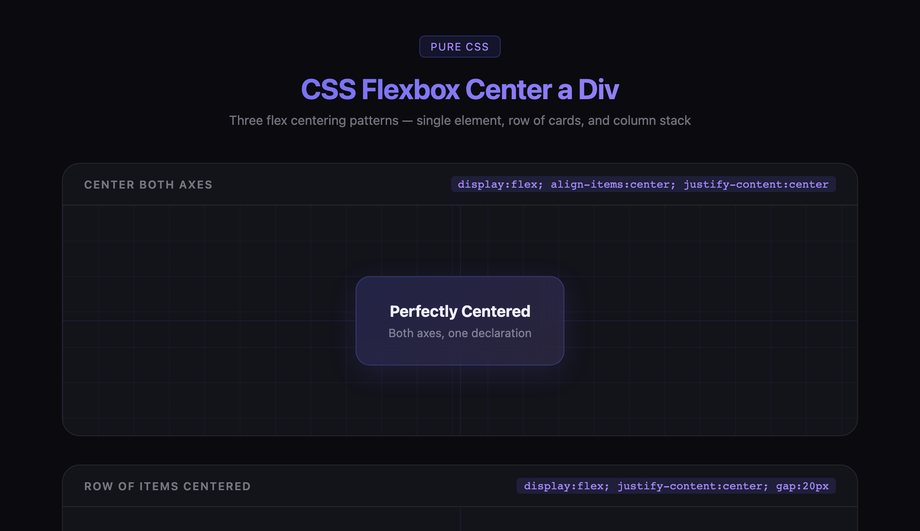Click the CENTER BOTH AXES label
Image resolution: width=920 pixels, height=531 pixels.
(x=148, y=184)
